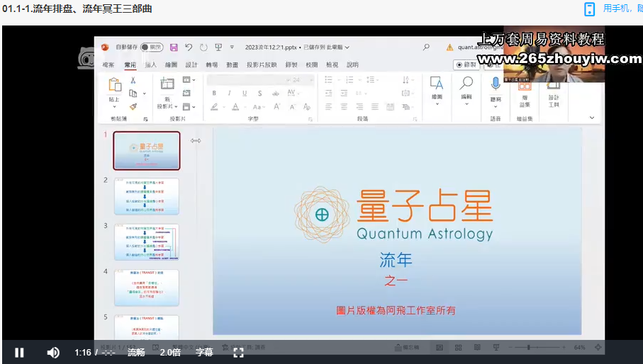Click the phone icon at the page top

589,9
